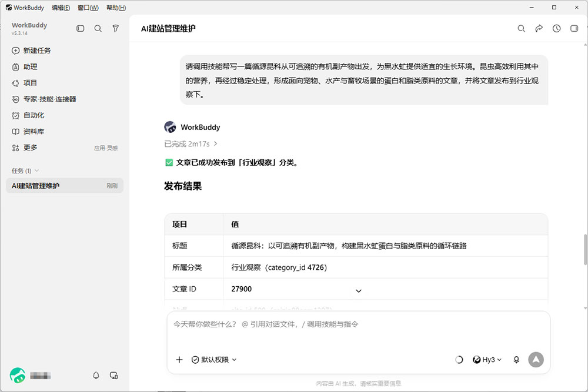Select the AI建站管理维护 task in sidebar
This screenshot has height=392, width=588.
65,186
